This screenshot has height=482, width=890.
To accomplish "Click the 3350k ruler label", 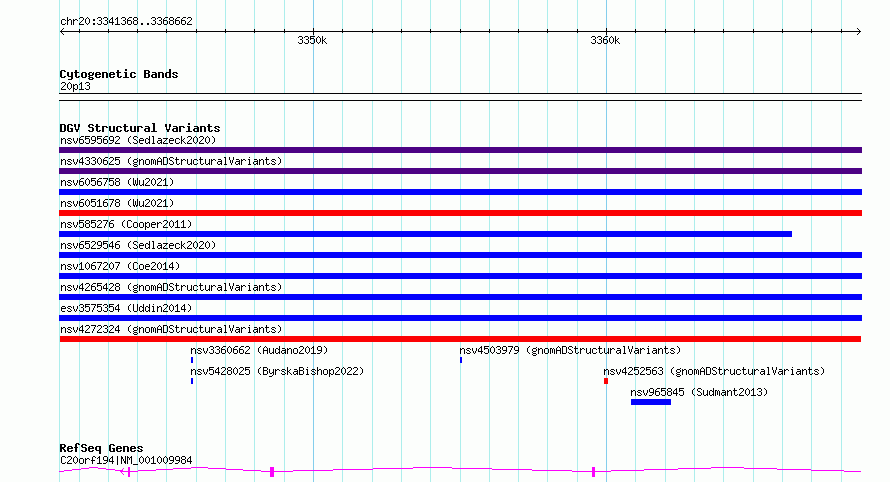I will pos(312,40).
